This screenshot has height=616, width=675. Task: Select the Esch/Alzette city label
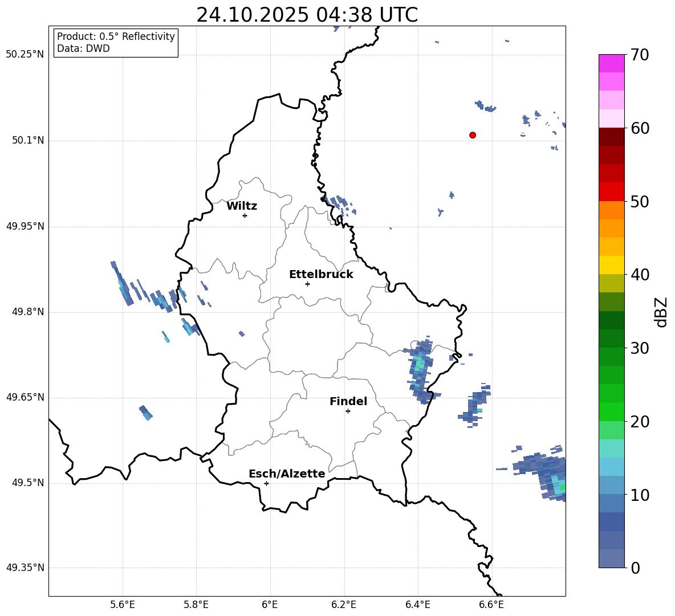[x=287, y=474]
